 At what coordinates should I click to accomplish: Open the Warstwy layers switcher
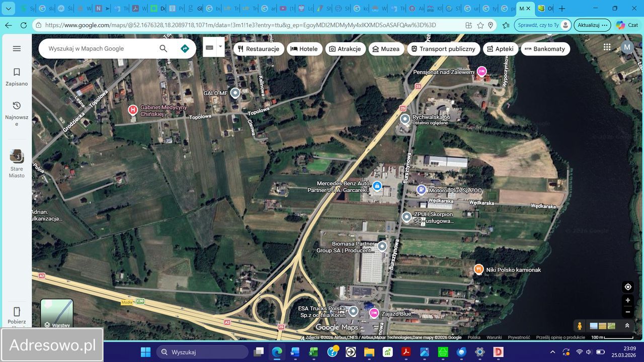point(57,314)
